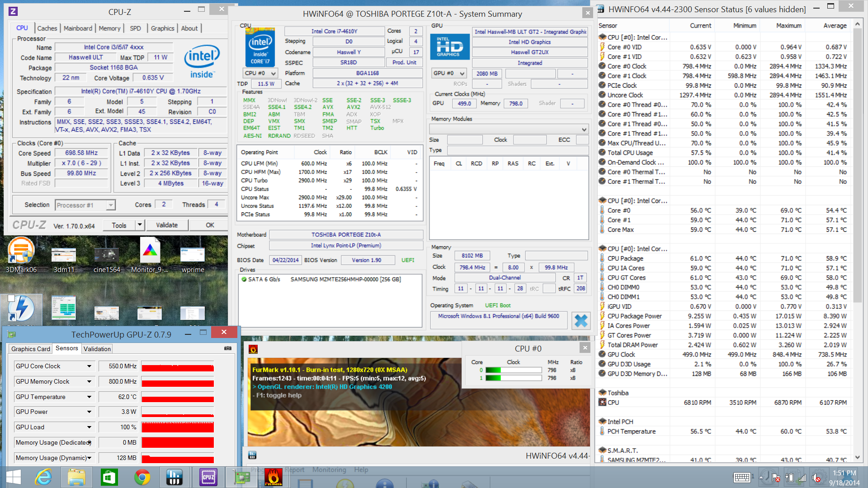Viewport: 868px width, 488px height.
Task: Switch to GPU-Z taskbar icon
Action: tap(241, 477)
